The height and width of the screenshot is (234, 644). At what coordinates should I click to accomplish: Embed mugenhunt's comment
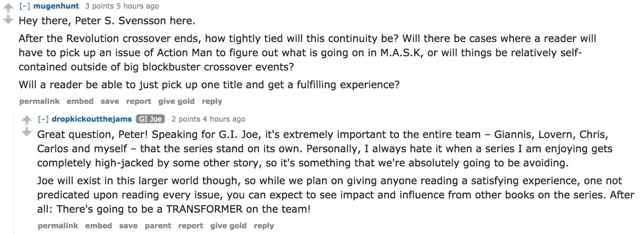[80, 101]
